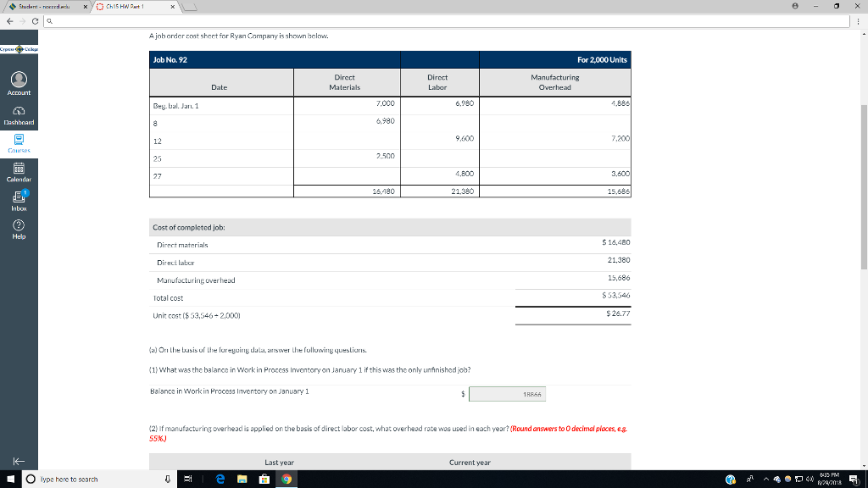Image resolution: width=868 pixels, height=488 pixels.
Task: Click the page vertical scrollbar
Action: [x=864, y=186]
